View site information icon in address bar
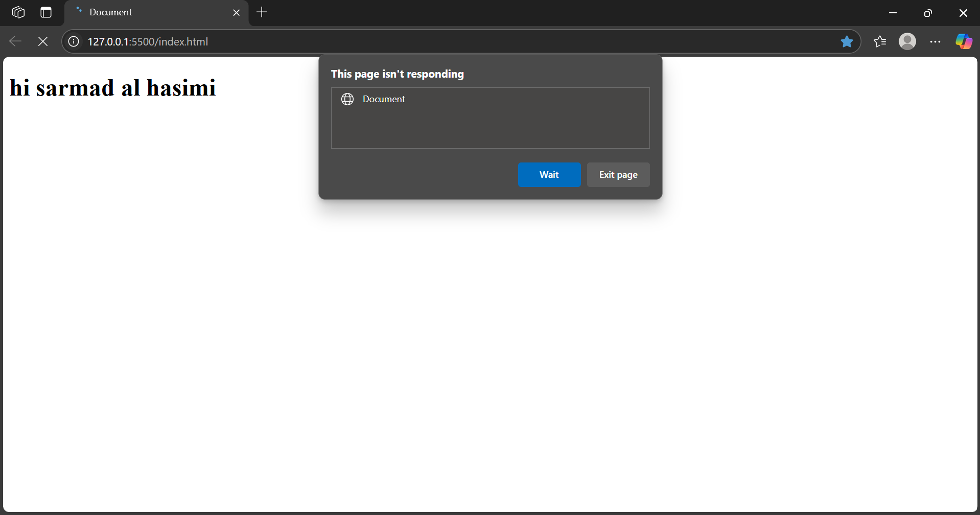980x515 pixels. (x=74, y=41)
